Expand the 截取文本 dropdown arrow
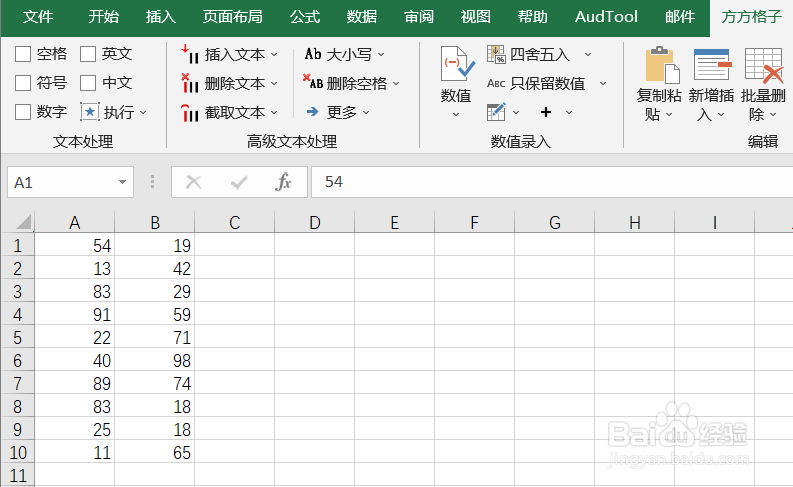 [274, 112]
